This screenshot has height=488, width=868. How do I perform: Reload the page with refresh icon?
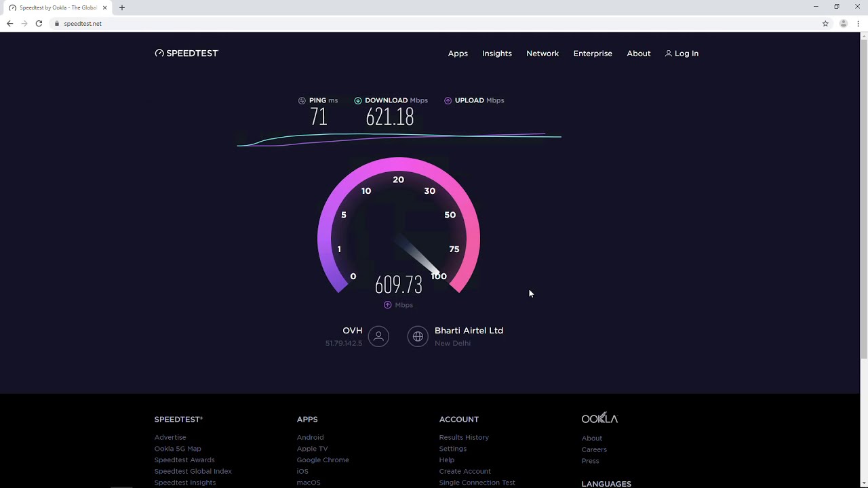point(39,23)
